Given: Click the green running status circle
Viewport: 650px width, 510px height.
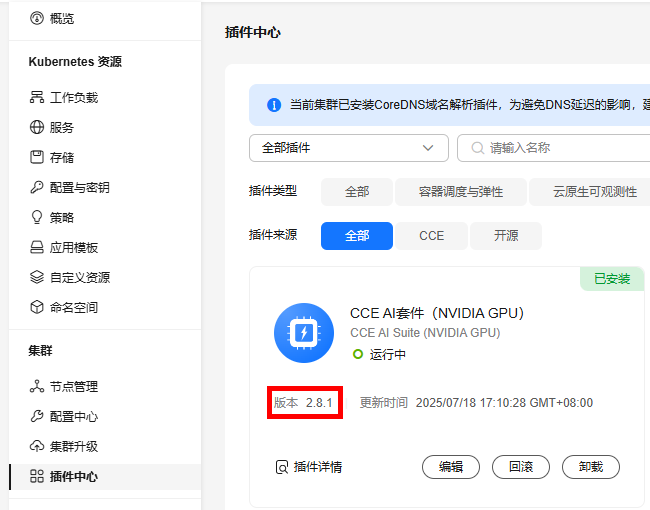Looking at the screenshot, I should point(357,354).
